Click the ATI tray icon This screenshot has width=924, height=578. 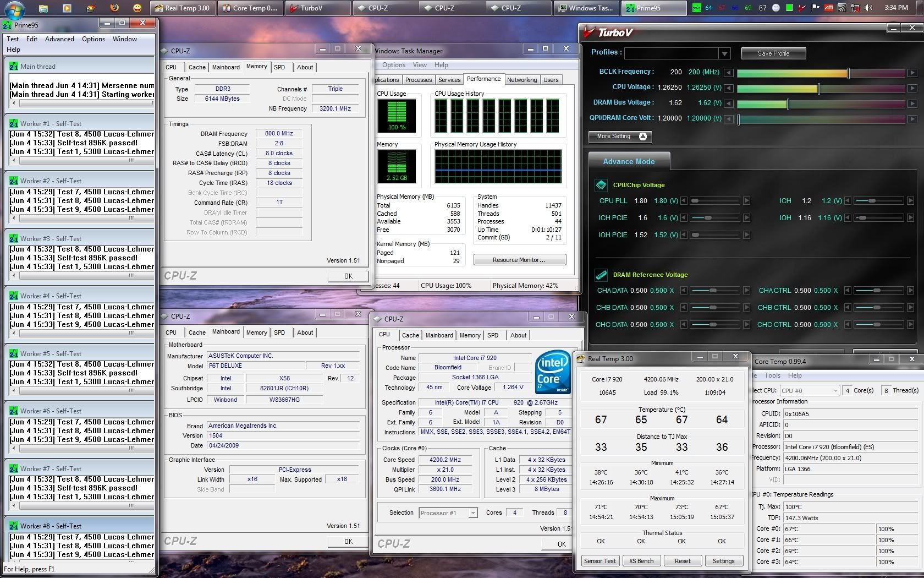(x=828, y=8)
